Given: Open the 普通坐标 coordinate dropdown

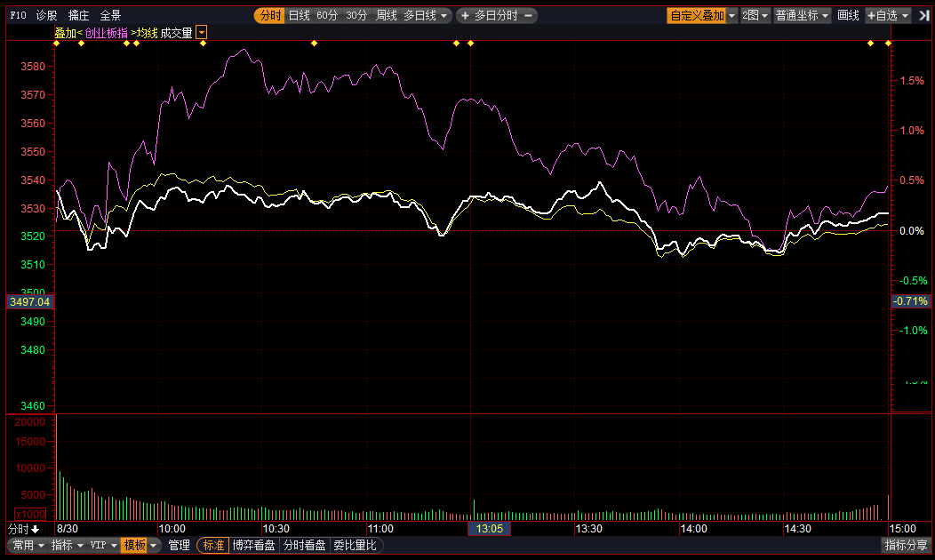Looking at the screenshot, I should coord(802,16).
